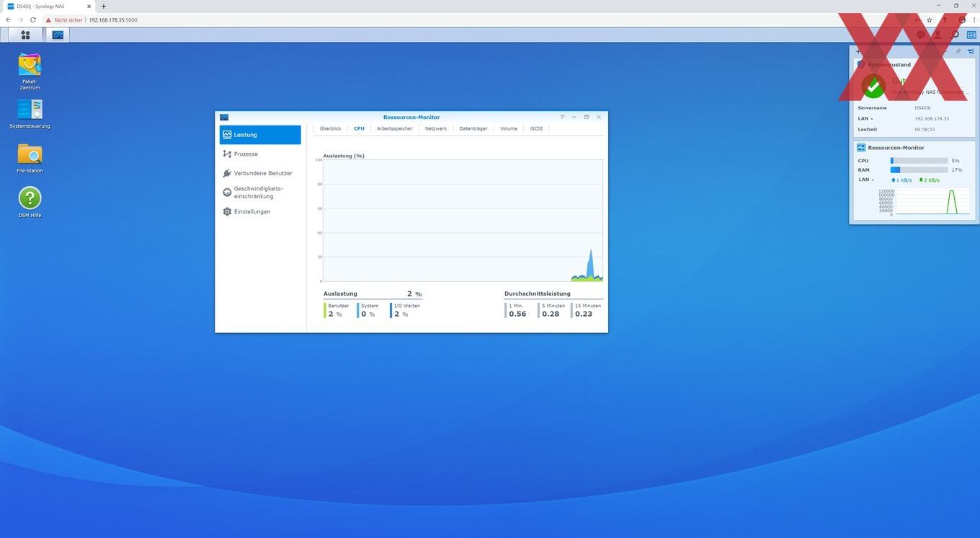
Task: Click the CPU Auslastung chart area
Action: click(463, 220)
